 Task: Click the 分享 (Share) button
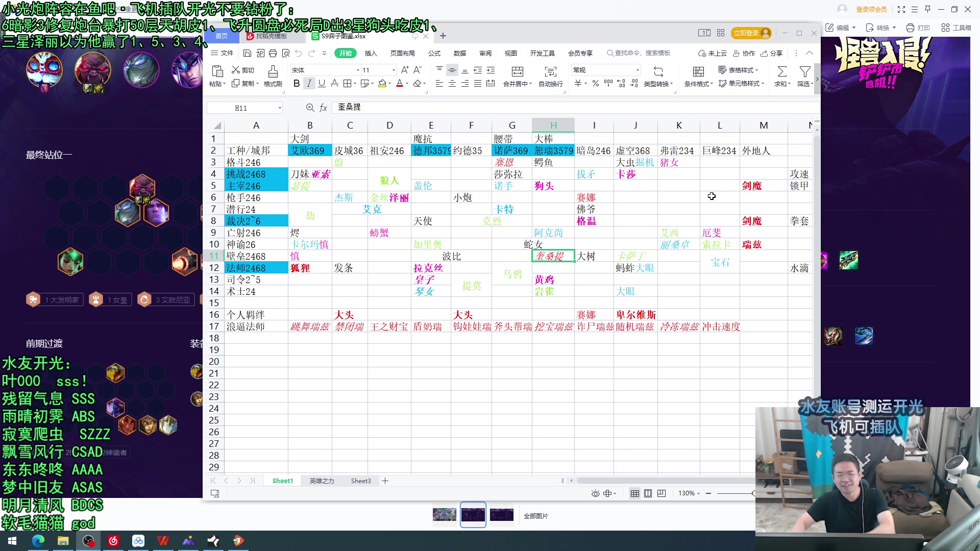pos(772,53)
